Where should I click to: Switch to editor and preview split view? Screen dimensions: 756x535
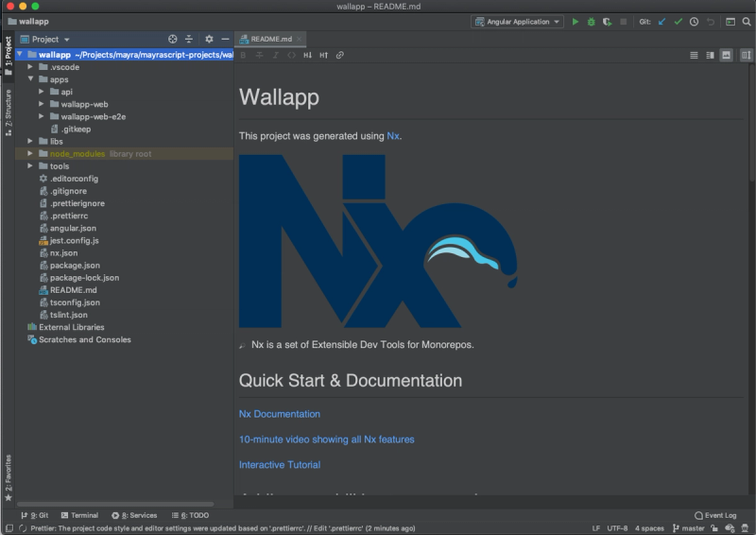(711, 56)
